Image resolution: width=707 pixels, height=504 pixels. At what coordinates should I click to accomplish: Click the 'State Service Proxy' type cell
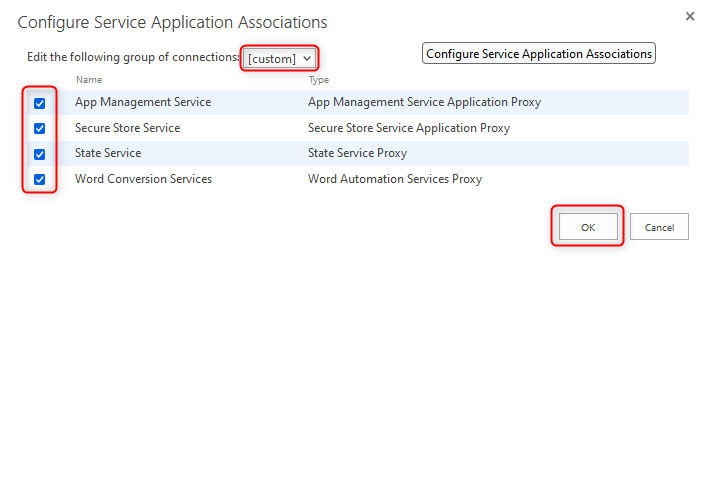[358, 153]
